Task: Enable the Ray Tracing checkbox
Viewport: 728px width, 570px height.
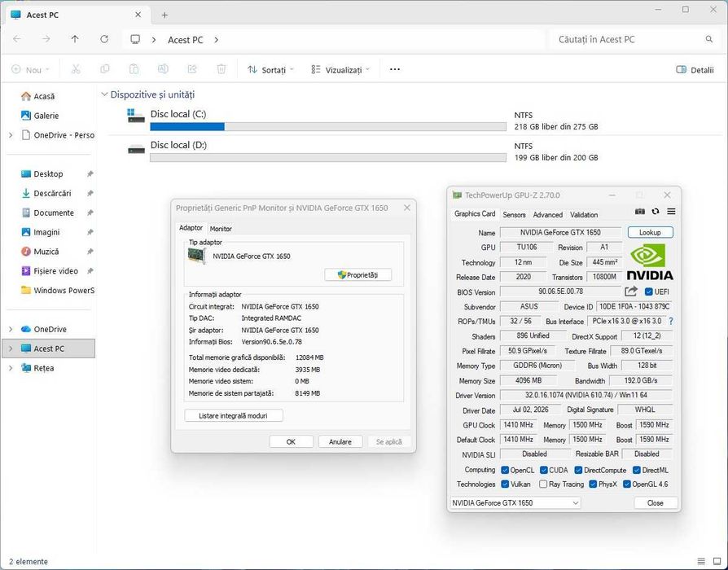Action: tap(543, 484)
